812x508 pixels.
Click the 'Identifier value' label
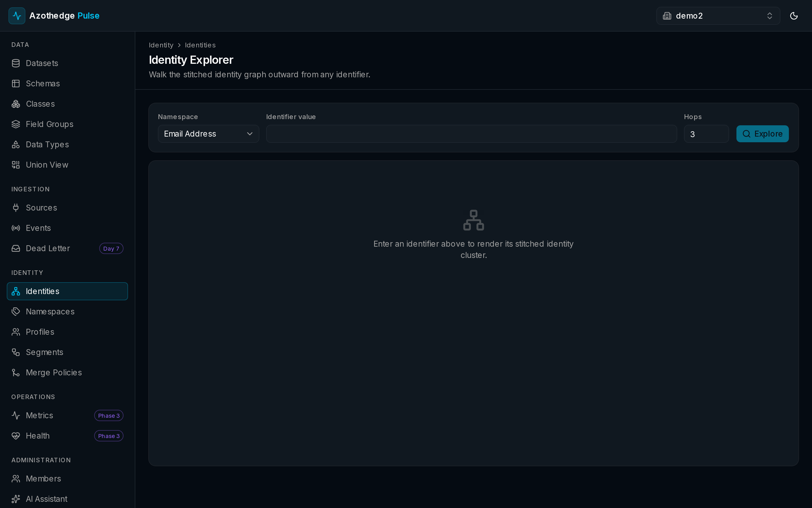pos(291,117)
